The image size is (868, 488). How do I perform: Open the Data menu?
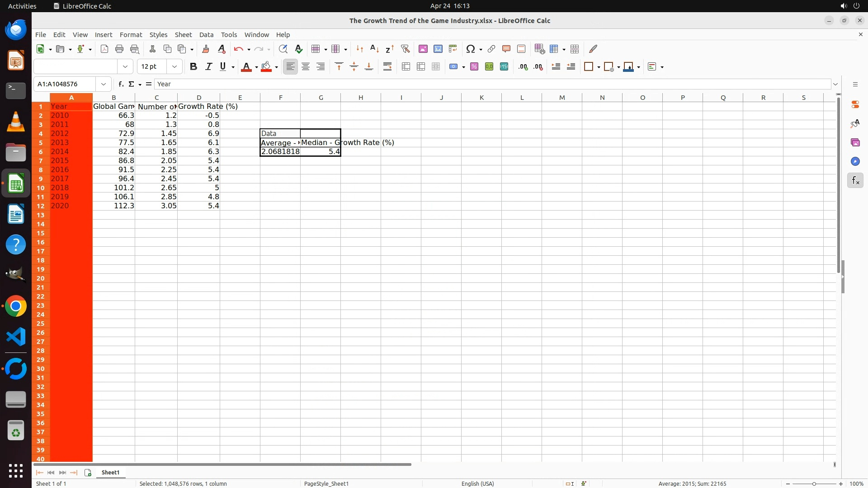[x=206, y=35]
